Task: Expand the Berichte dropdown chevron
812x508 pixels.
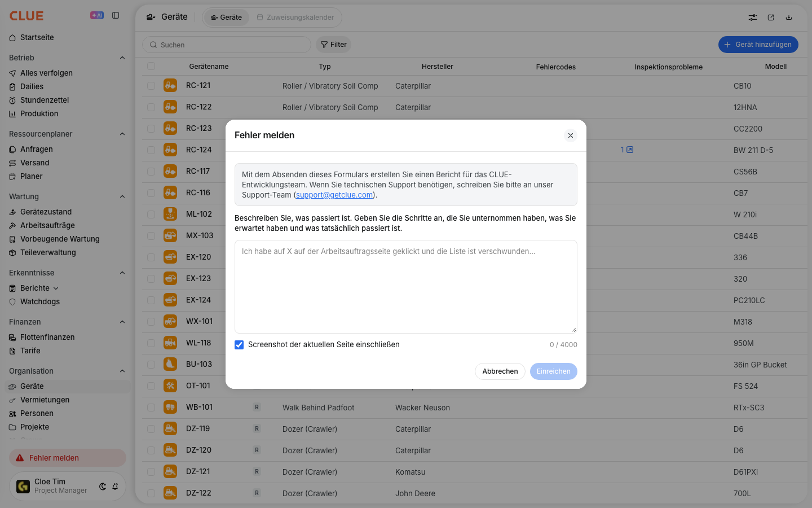Action: tap(56, 288)
